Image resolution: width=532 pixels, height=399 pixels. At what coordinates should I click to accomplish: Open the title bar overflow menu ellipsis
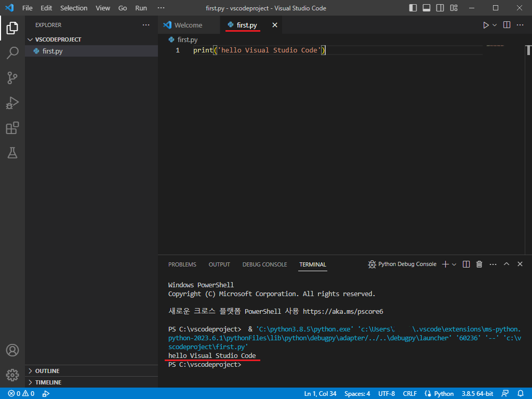[161, 8]
